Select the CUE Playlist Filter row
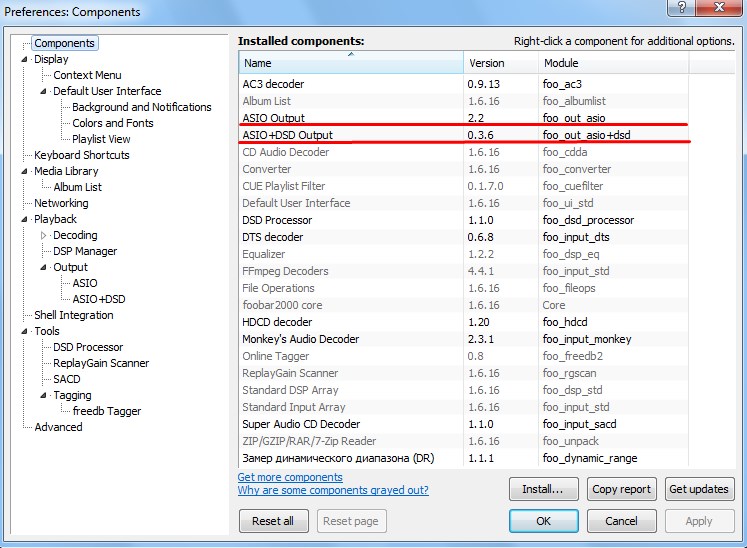747x548 pixels. pyautogui.click(x=464, y=186)
